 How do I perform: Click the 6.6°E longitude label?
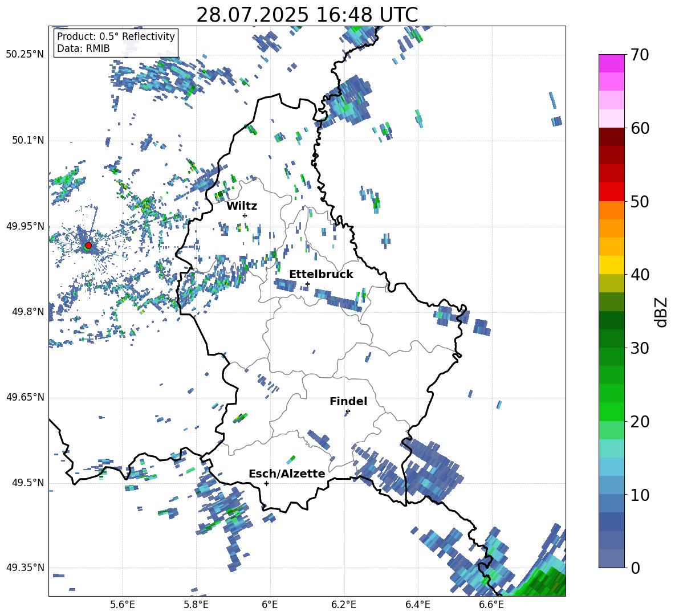491,605
